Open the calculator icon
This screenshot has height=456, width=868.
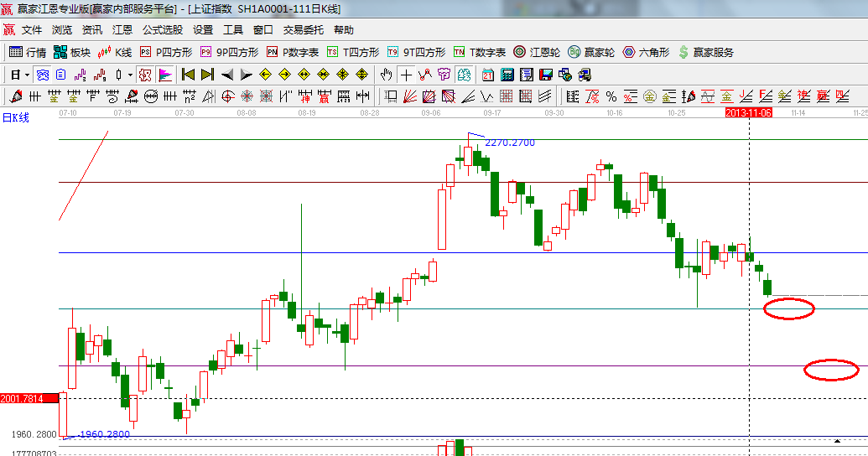click(507, 75)
